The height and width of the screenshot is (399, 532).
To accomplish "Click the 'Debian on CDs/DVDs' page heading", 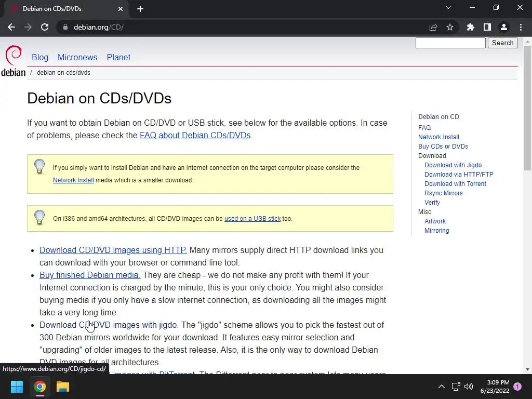I will point(99,98).
